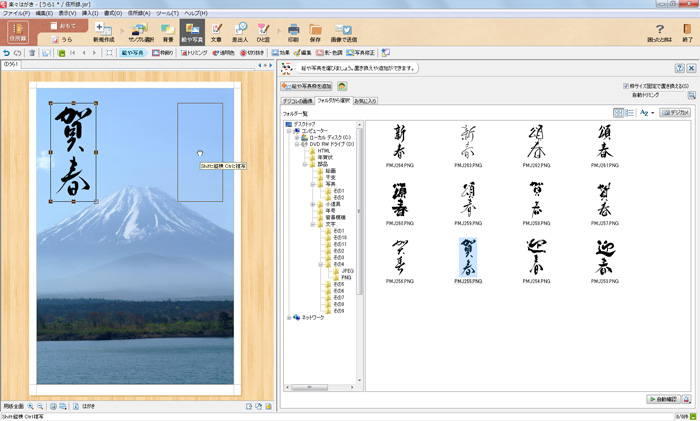Toggle 枠サイズ固定で置き換える checkbox
The image size is (700, 421).
[626, 86]
